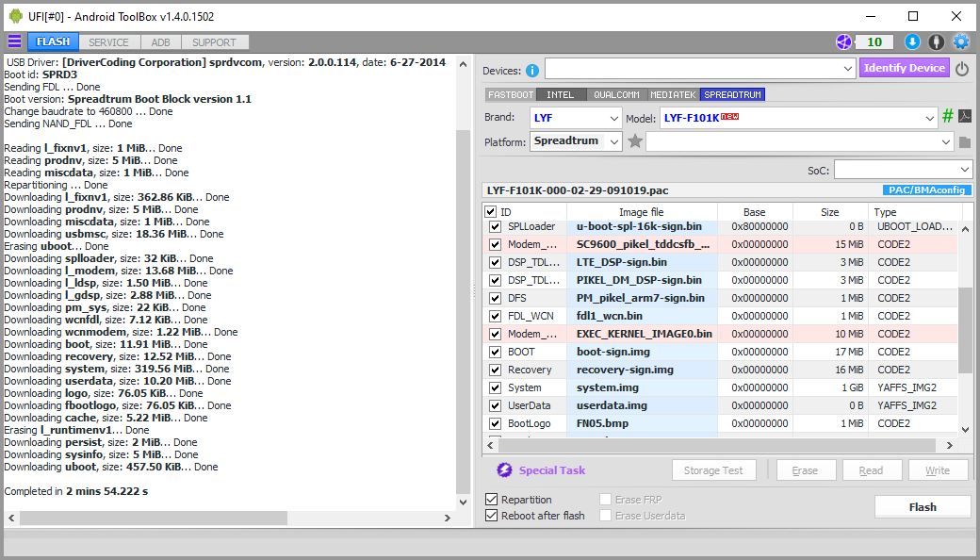Select the SPREADTRUM platform tab
Screen dimensions: 980x560
[732, 95]
